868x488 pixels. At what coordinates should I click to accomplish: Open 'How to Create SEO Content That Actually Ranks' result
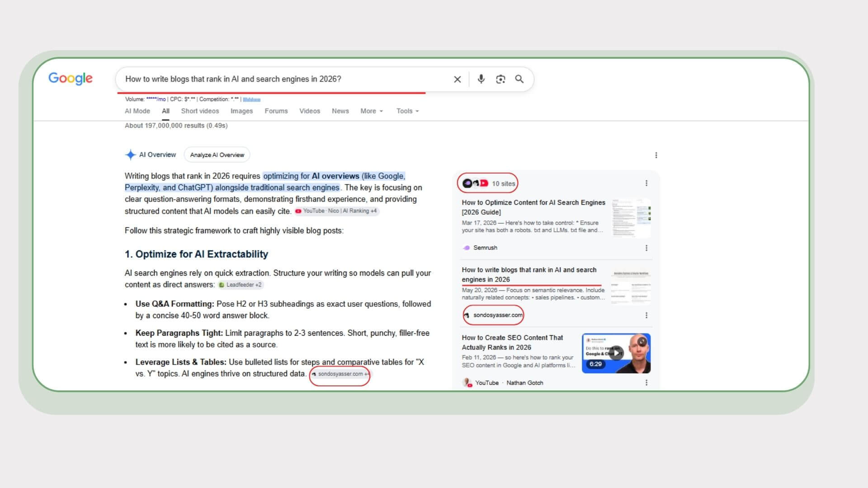512,343
